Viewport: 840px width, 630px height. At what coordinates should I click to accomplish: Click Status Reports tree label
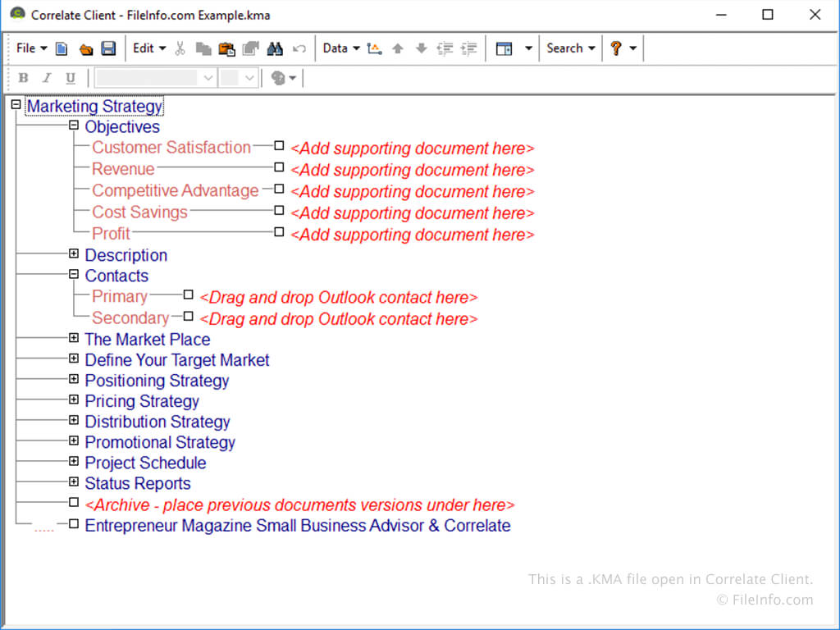pyautogui.click(x=138, y=483)
